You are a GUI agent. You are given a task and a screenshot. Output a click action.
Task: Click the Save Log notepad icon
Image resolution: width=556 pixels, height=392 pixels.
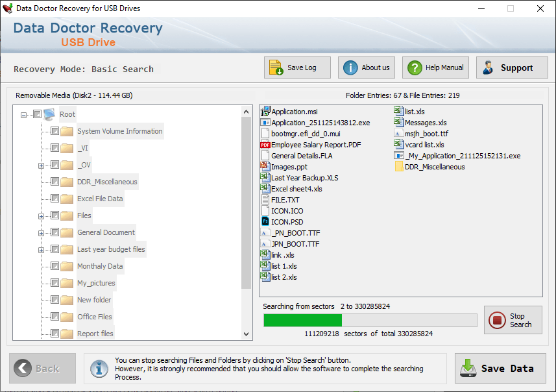point(276,67)
